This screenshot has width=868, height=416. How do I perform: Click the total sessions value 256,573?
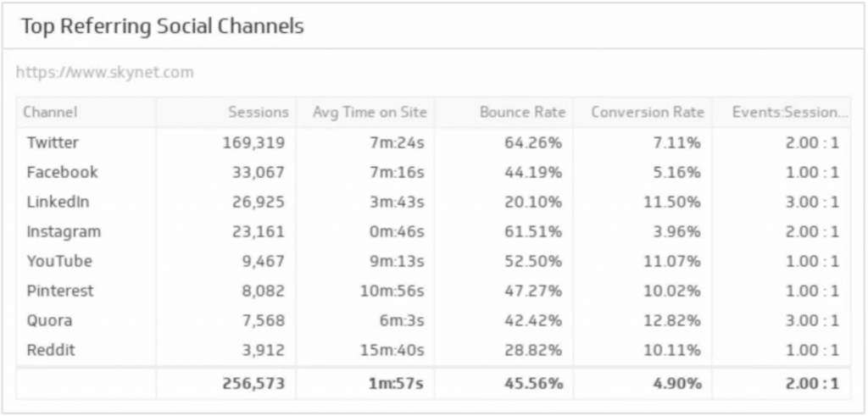253,383
